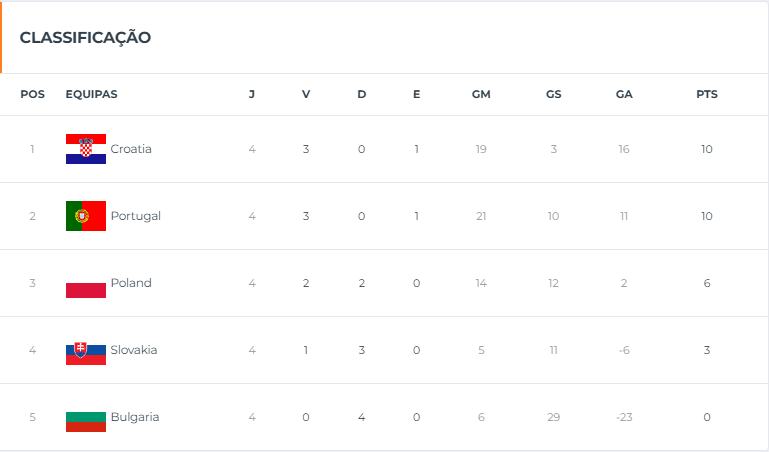Click the GM column header
The image size is (769, 452).
pyautogui.click(x=481, y=94)
